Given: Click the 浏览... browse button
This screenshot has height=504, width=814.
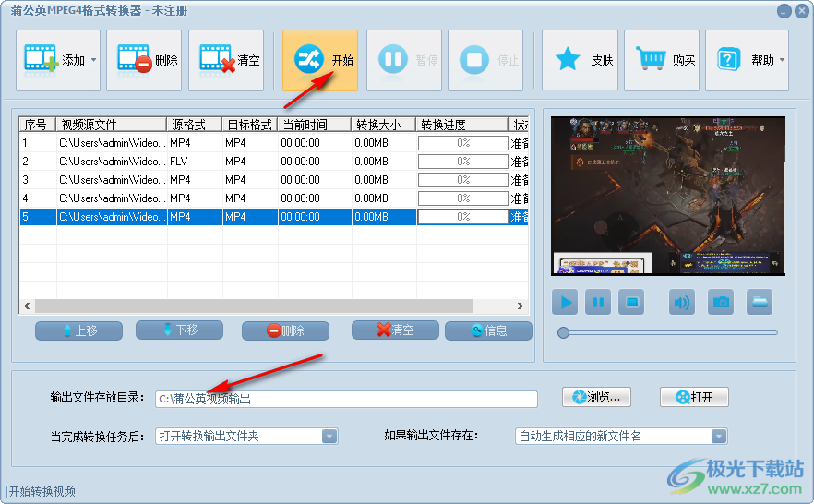Looking at the screenshot, I should [596, 397].
